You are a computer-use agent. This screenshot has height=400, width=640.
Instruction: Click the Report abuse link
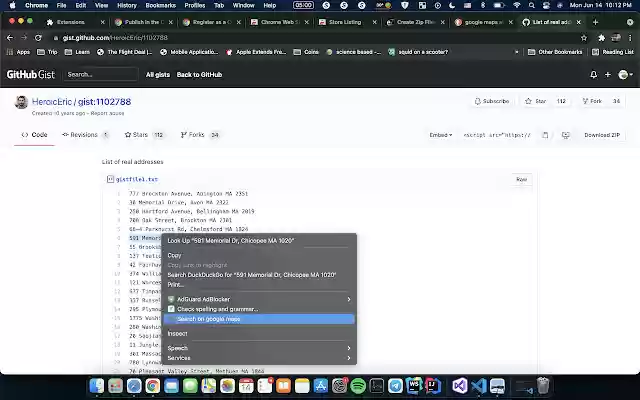[x=107, y=113]
